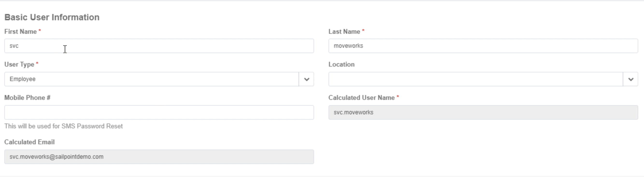Click the Location label

point(342,64)
